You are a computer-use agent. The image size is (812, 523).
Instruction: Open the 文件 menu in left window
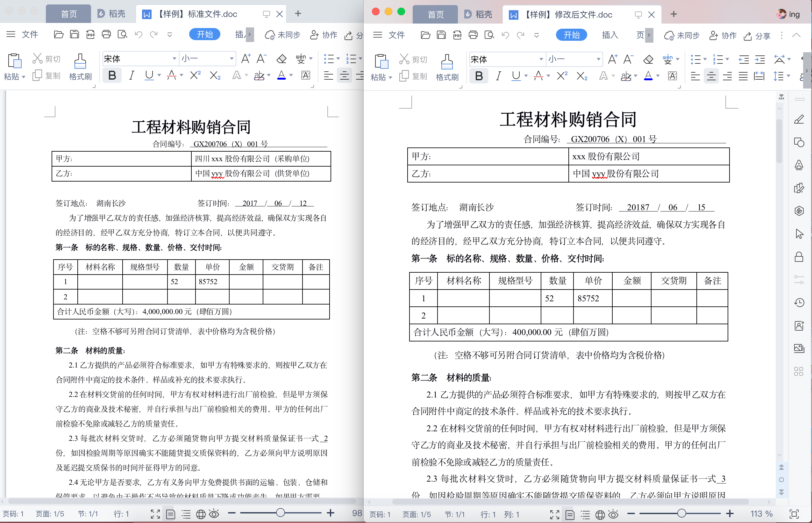click(30, 34)
